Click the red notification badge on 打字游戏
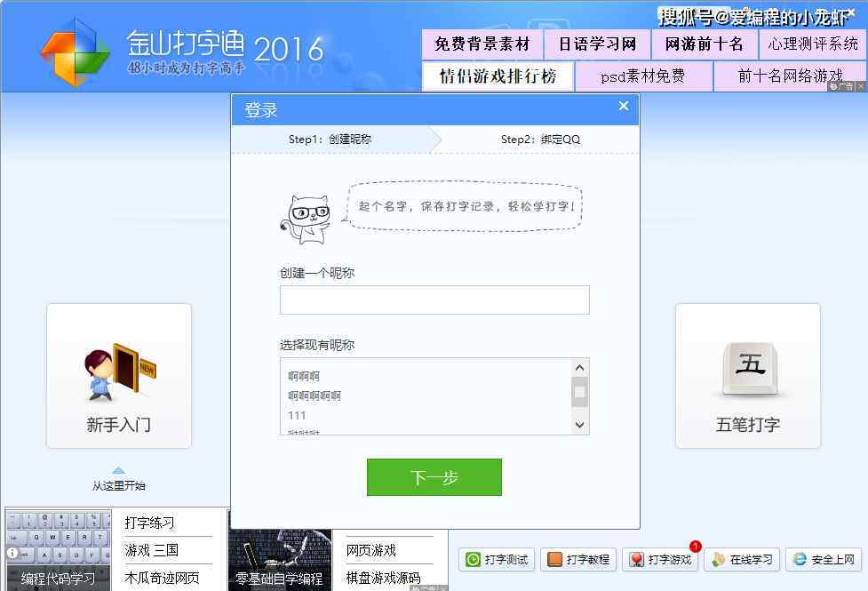Screen dimensions: 868x591 click(x=696, y=547)
